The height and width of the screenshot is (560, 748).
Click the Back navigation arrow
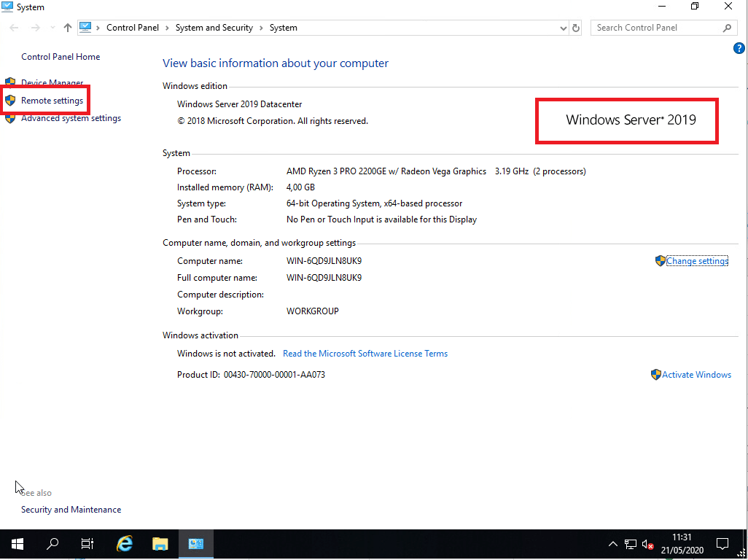14,28
